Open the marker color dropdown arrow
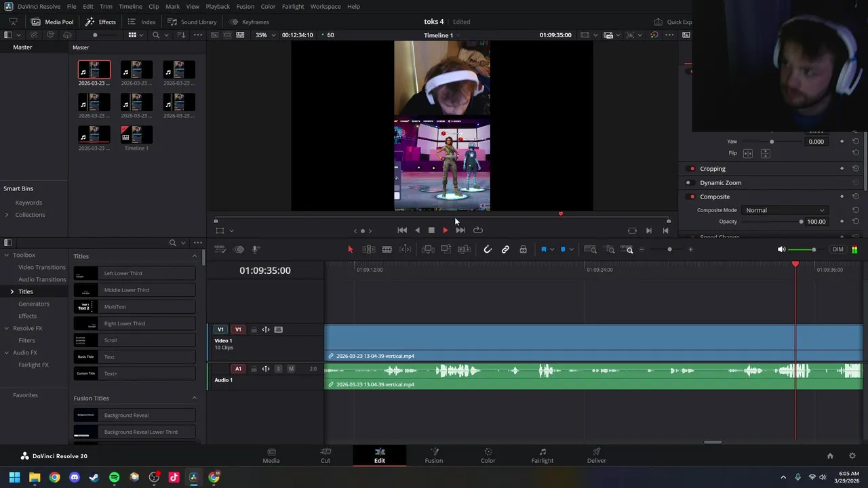The image size is (868, 488). click(571, 249)
